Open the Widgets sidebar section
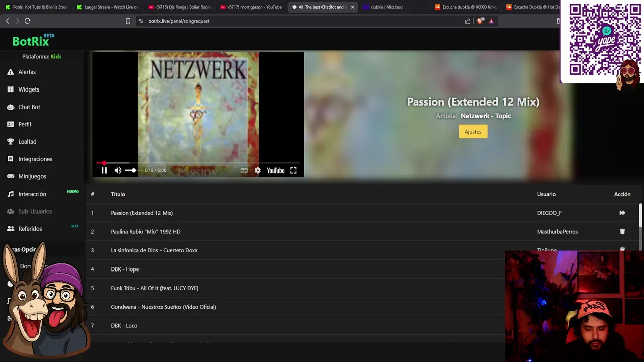Viewport: 644px width, 362px height. point(28,89)
